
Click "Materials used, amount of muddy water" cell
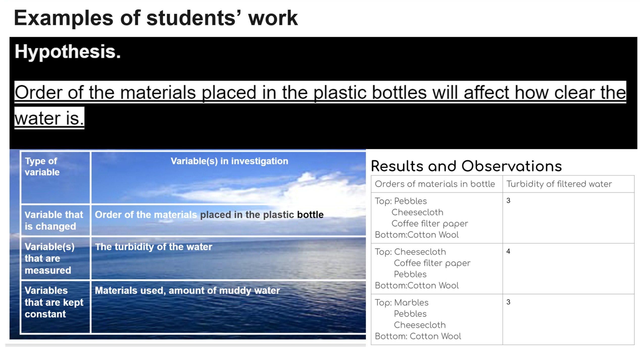187,290
